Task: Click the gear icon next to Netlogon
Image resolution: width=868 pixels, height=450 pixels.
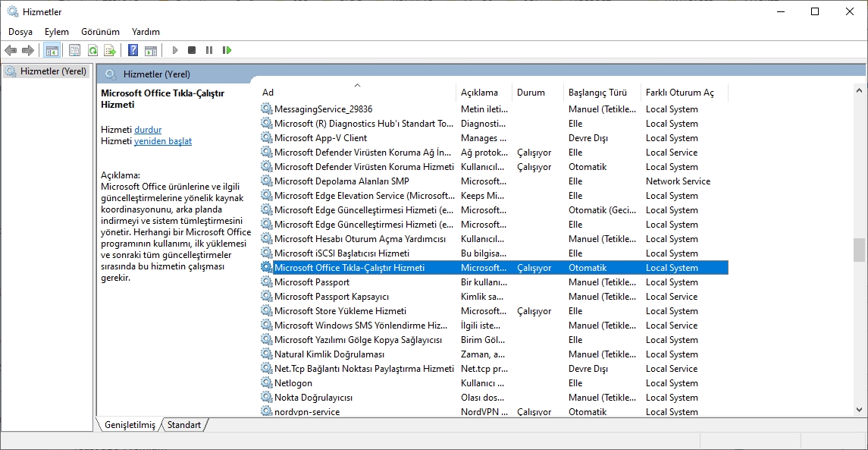Action: [267, 383]
